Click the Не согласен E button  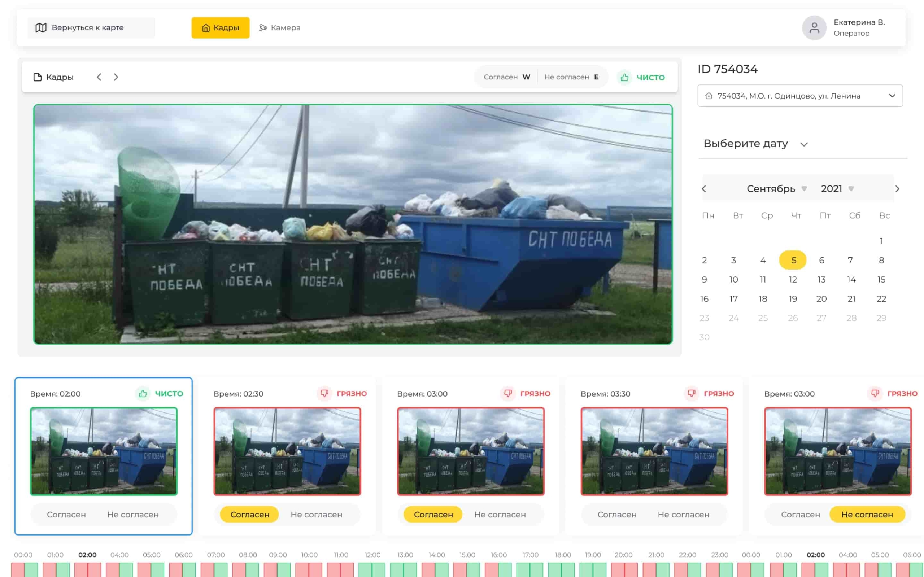[x=571, y=77]
